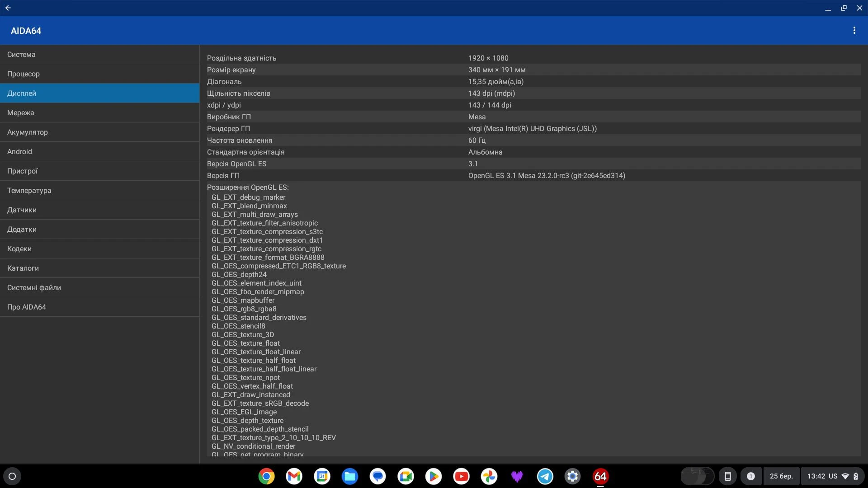868x488 pixels.
Task: Open the Files app from the shelf
Action: 350,476
